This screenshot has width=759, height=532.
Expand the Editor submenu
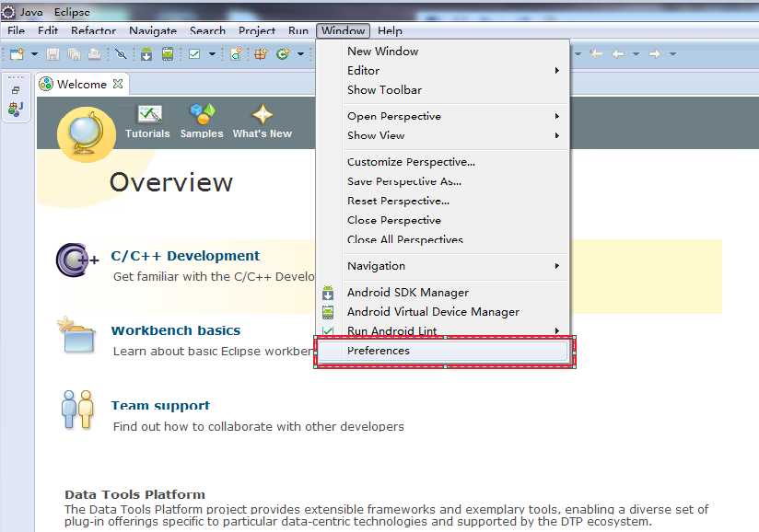443,71
